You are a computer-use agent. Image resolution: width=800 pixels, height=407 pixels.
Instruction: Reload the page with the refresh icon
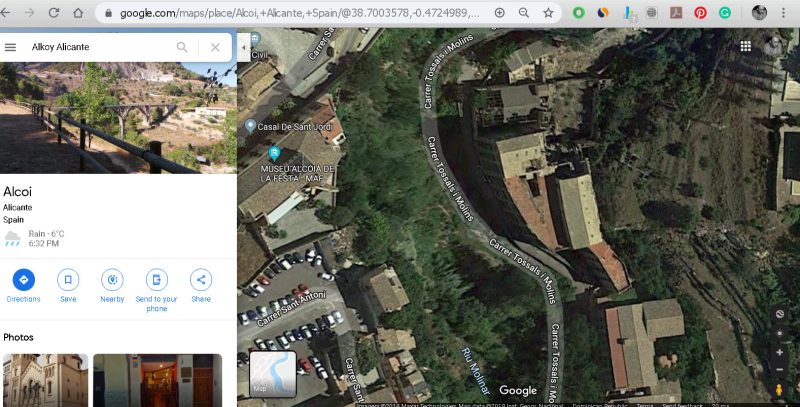(x=54, y=13)
